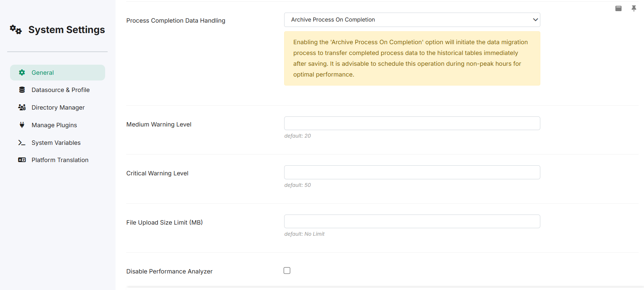Click the Datasource & Profile database icon
This screenshot has width=644, height=290.
(x=22, y=90)
